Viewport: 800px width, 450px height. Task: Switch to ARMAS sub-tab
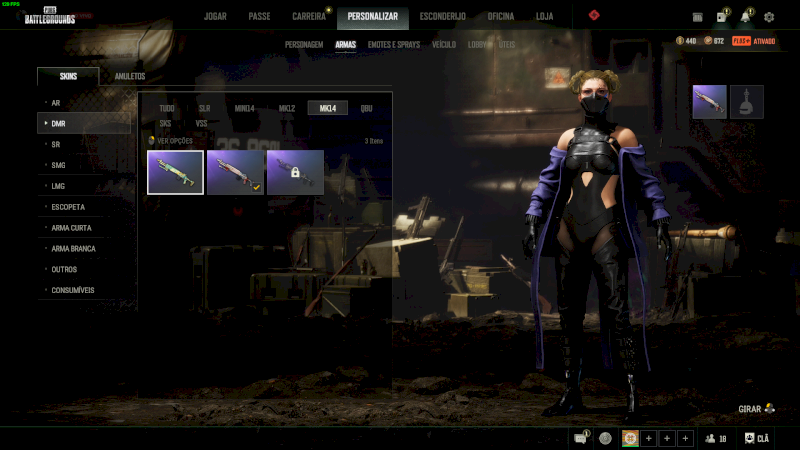[x=345, y=45]
